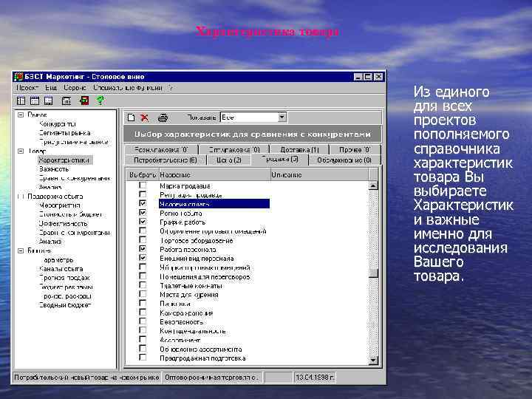
Task: Select Конкуренты in the tree
Action: click(58, 124)
